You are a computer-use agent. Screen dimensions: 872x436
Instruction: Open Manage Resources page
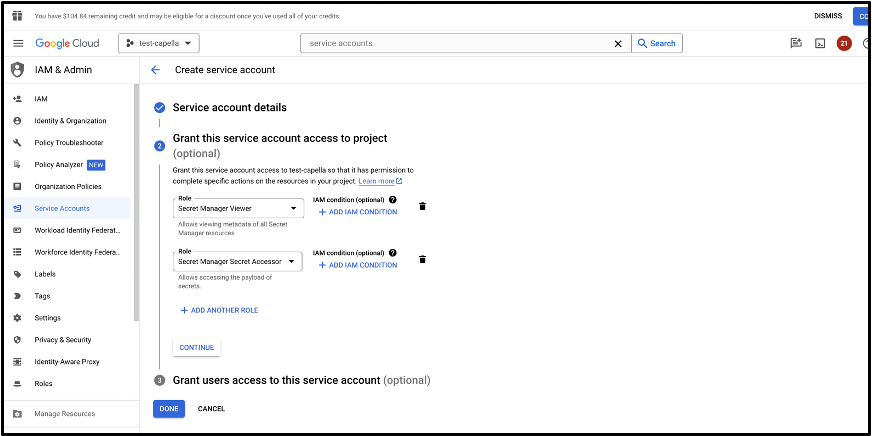(x=65, y=414)
